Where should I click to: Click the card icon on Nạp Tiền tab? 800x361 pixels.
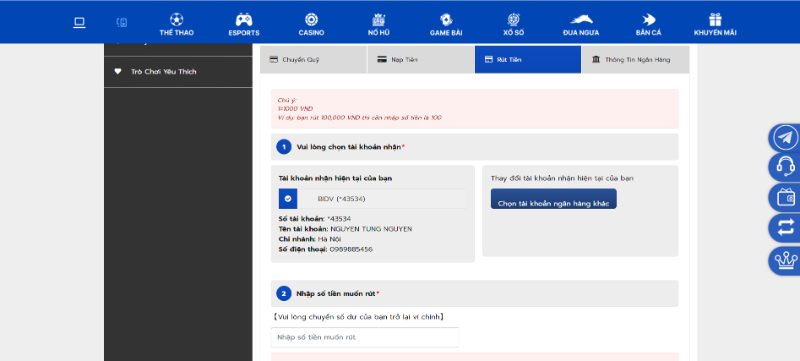pyautogui.click(x=382, y=60)
